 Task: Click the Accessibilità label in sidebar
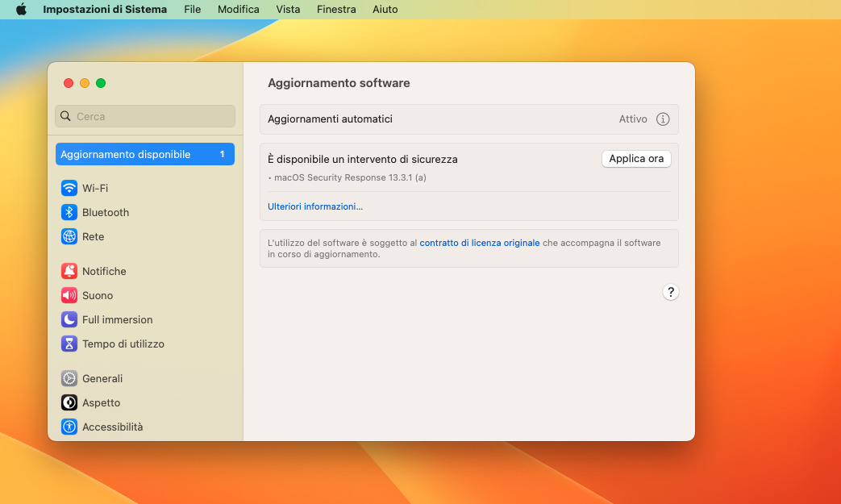(113, 427)
